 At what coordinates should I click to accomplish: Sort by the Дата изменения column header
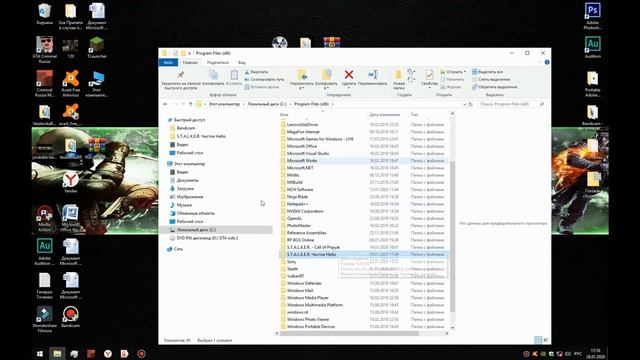[384, 115]
